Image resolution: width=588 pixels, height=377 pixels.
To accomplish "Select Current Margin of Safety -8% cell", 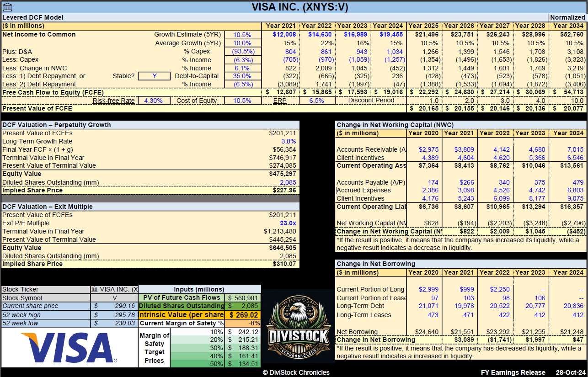I will pyautogui.click(x=243, y=323).
